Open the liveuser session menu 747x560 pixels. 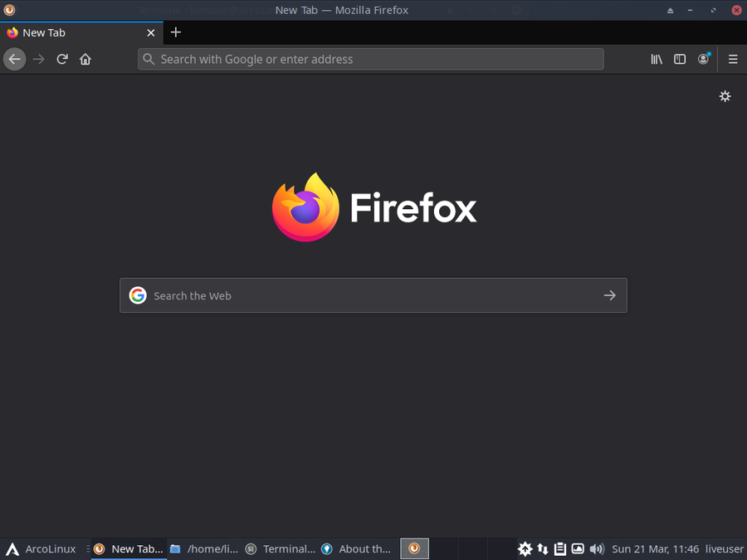pos(724,549)
